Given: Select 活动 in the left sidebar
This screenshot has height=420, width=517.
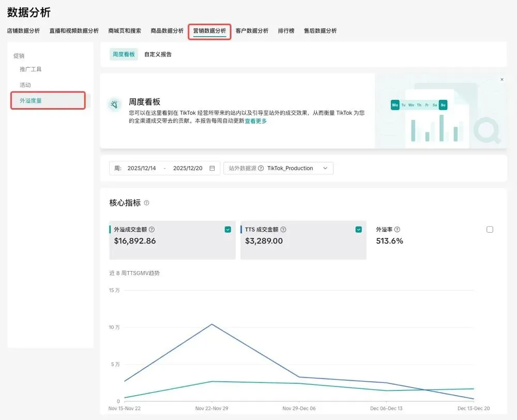Looking at the screenshot, I should coord(25,85).
